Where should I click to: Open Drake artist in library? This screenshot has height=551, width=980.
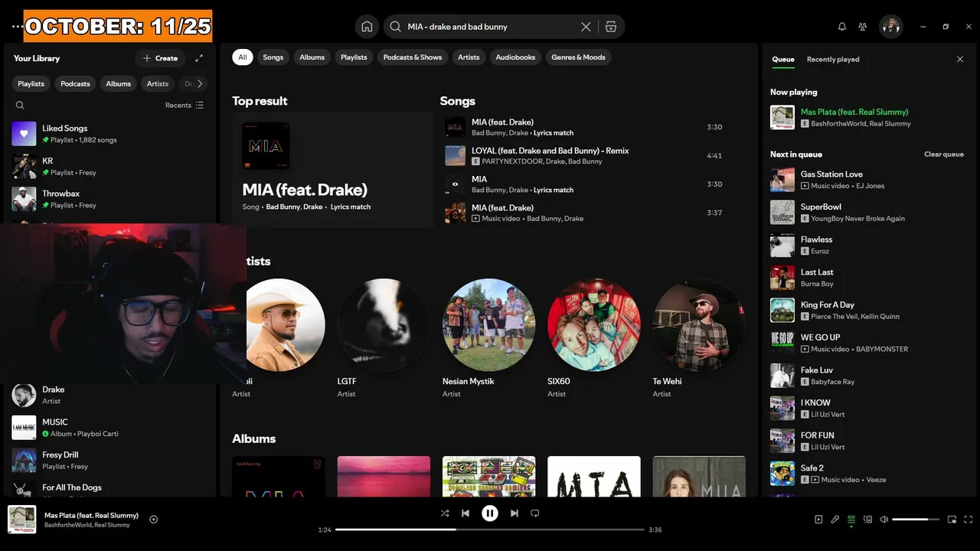tap(110, 395)
